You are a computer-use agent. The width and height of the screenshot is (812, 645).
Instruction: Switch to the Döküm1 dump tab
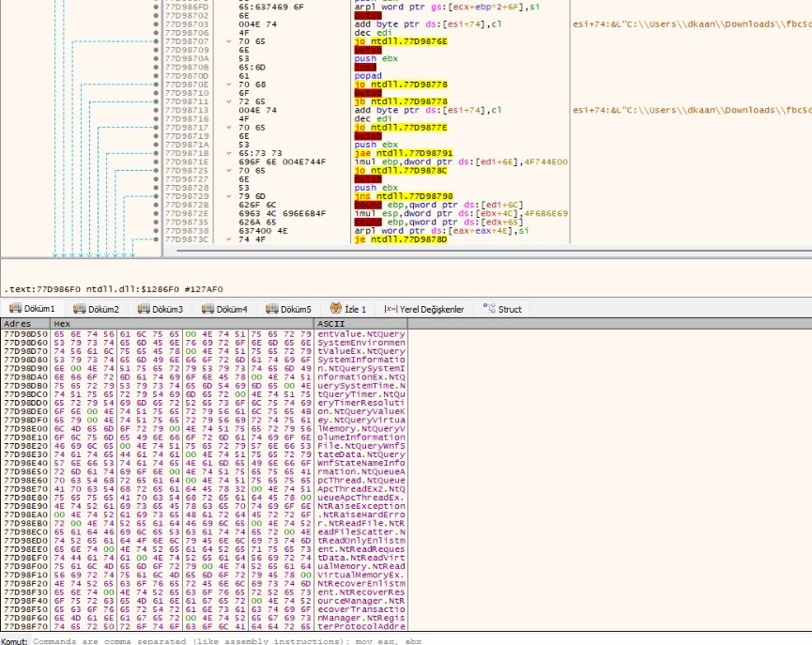pos(32,309)
